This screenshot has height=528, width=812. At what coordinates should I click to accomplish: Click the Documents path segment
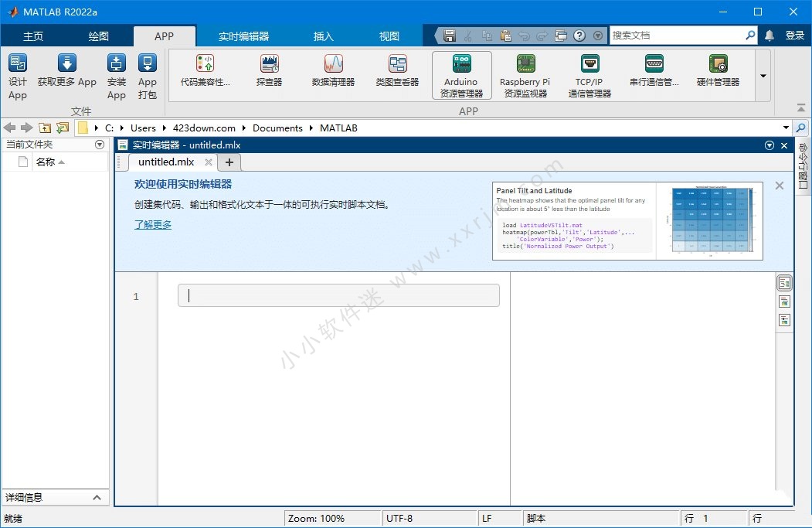pyautogui.click(x=277, y=128)
